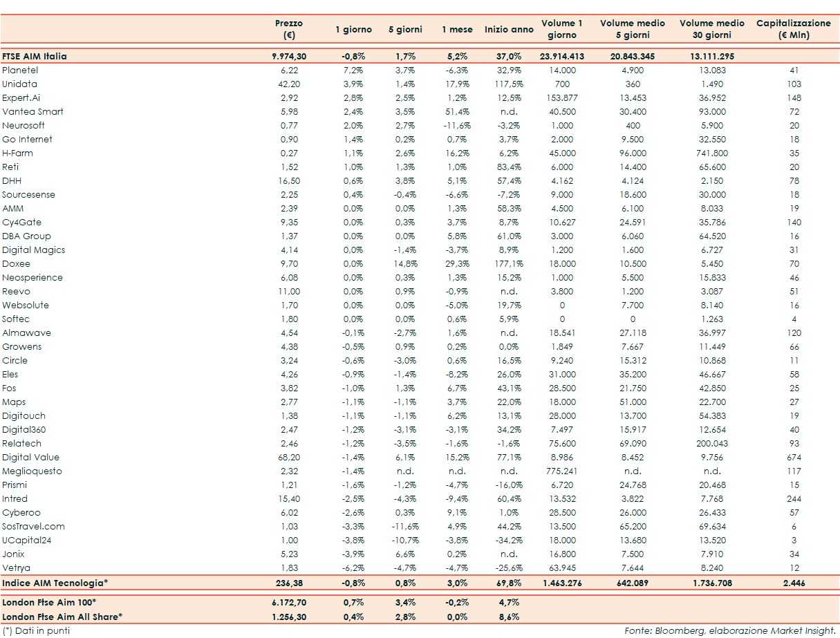Select the 'Doxee' company name
The height and width of the screenshot is (638, 840).
pos(16,263)
